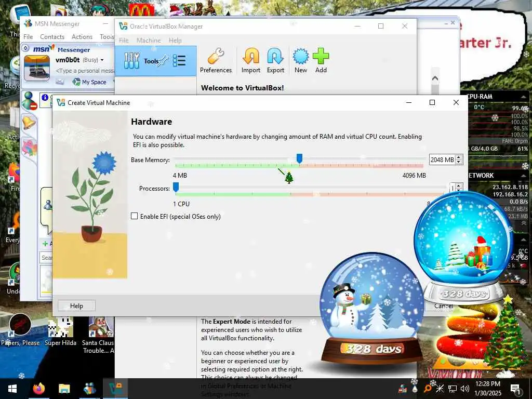Click the white asterisk tray icon
Screen dimensions: 532x399
[x=440, y=389]
